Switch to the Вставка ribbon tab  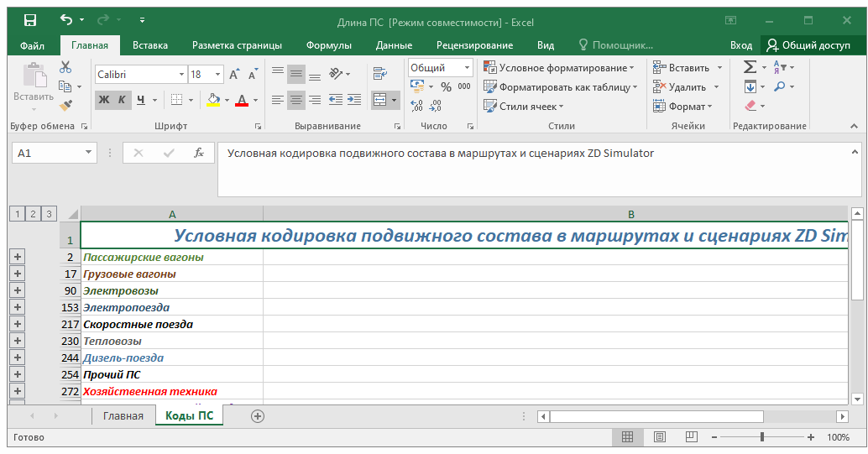coord(150,45)
